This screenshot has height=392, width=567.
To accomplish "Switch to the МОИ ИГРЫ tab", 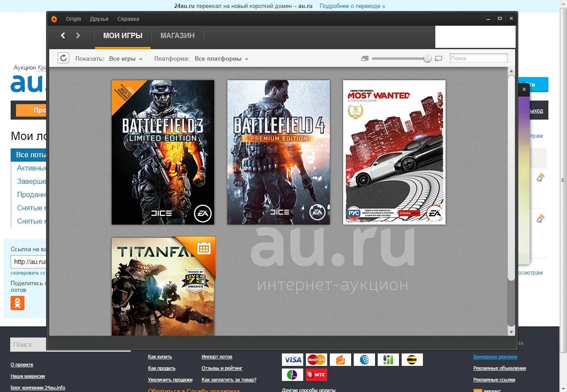I will point(123,35).
